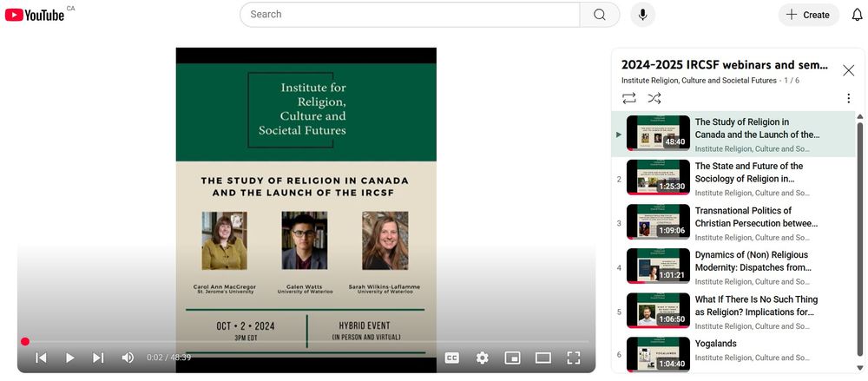Select the Yogalands video title
Screen dimensions: 868x381
pyautogui.click(x=716, y=344)
